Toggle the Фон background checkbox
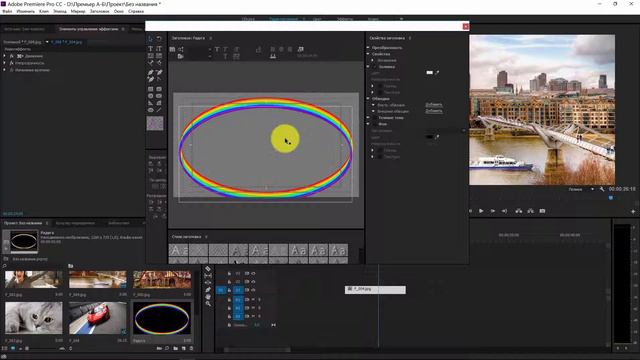Screen dimensions: 640x360 (x=375, y=124)
